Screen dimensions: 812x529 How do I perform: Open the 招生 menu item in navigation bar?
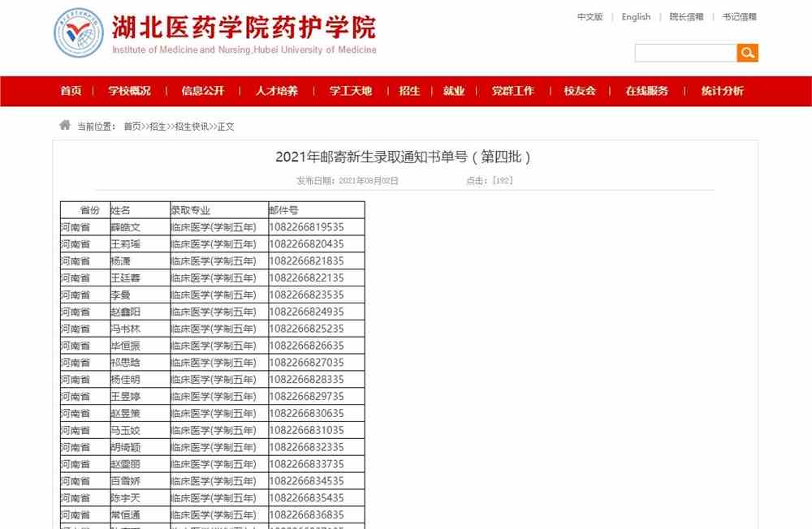(x=409, y=91)
